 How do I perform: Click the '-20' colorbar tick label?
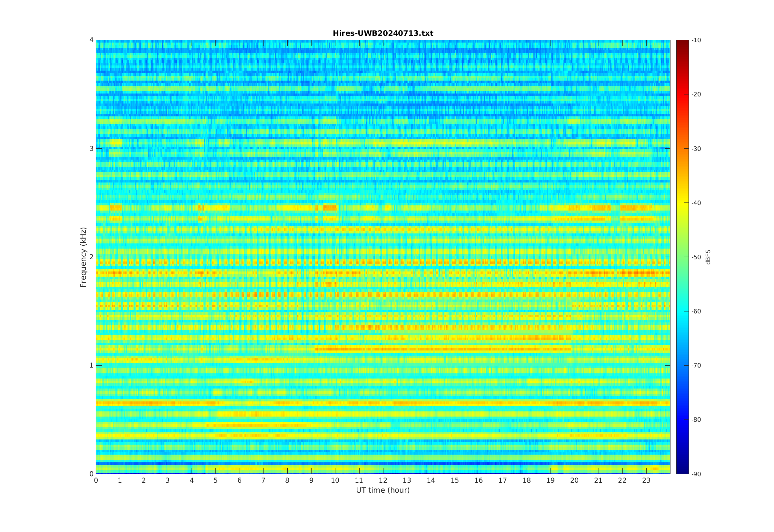click(x=696, y=94)
